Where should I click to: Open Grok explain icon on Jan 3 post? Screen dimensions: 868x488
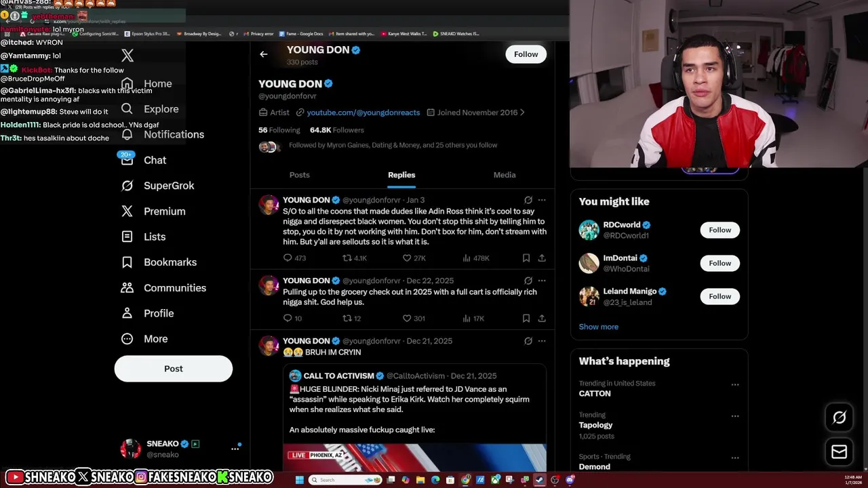[528, 200]
